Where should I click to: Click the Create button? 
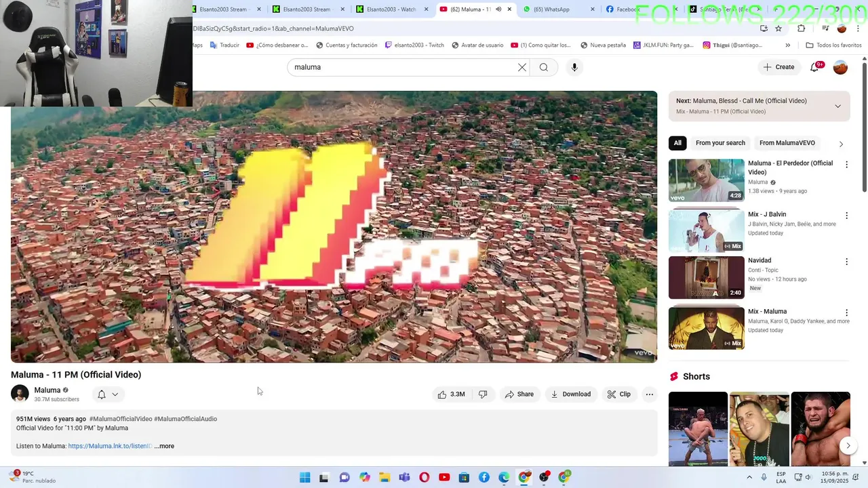point(778,67)
